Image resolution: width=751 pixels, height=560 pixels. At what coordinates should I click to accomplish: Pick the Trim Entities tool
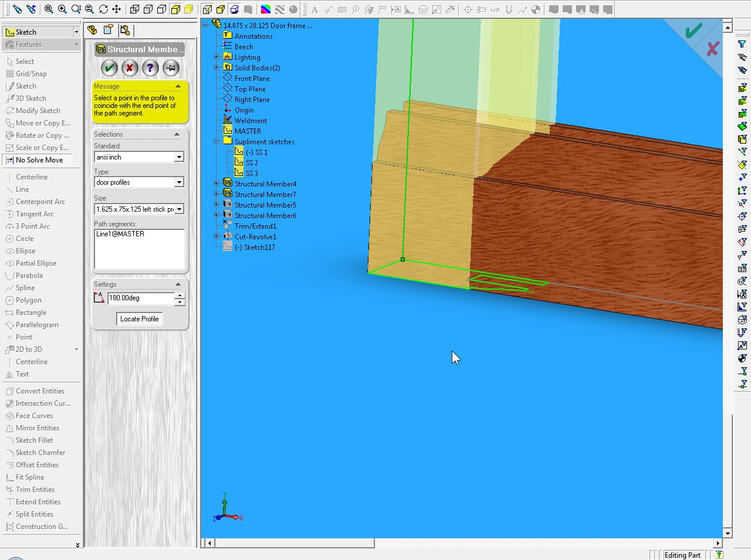pos(35,490)
